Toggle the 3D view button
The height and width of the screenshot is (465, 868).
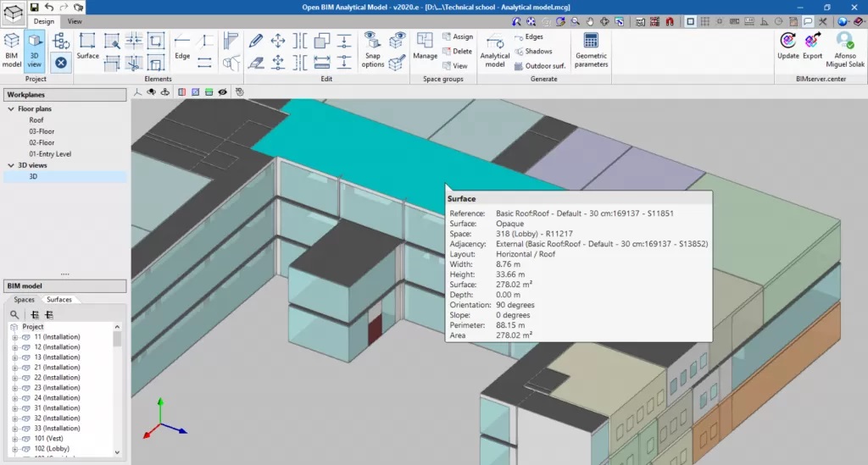point(35,47)
